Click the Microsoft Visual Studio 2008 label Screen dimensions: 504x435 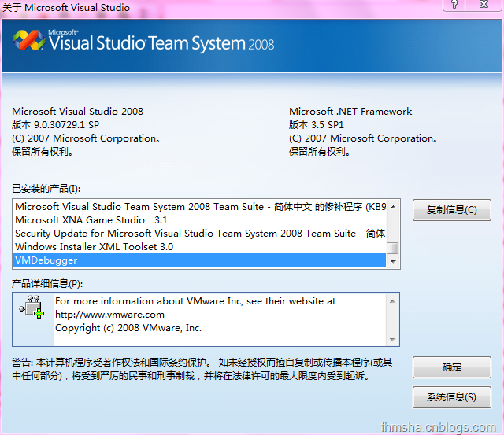point(77,112)
